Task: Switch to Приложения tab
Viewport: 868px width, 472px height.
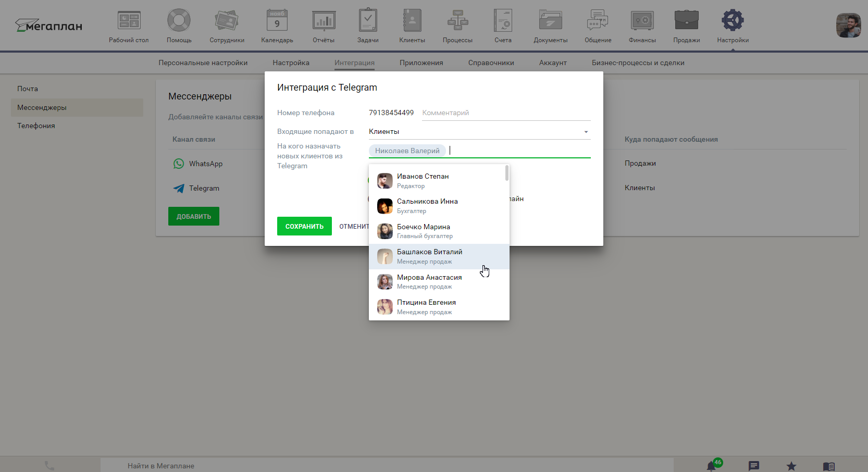Action: click(421, 63)
